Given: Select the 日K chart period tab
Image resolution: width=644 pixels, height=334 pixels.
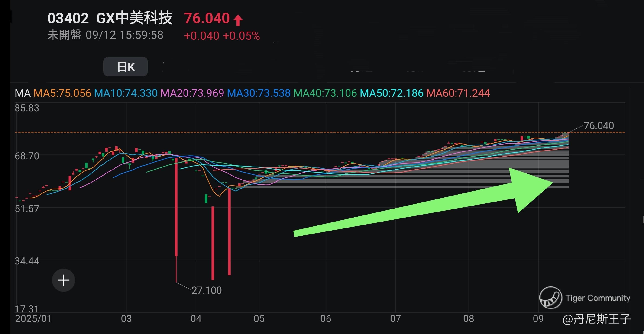Looking at the screenshot, I should click(x=126, y=67).
